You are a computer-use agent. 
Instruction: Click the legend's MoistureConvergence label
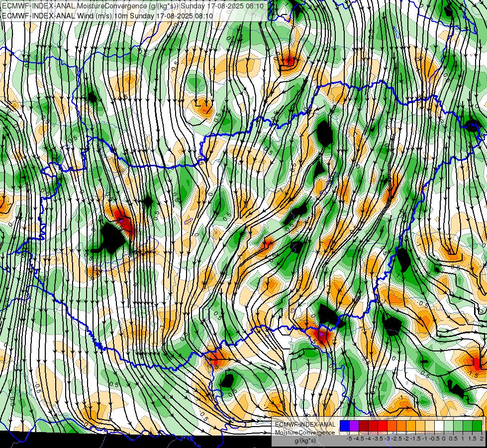(305, 433)
